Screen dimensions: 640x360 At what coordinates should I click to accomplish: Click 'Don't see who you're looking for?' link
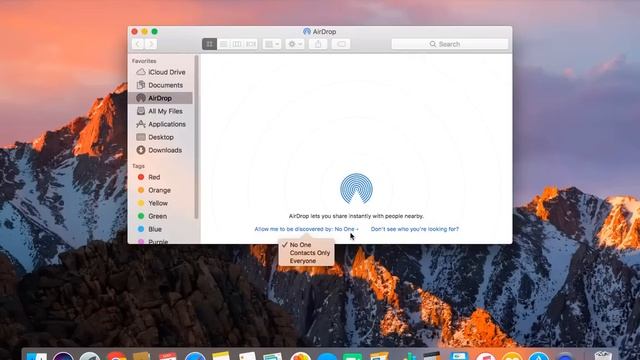(x=415, y=229)
